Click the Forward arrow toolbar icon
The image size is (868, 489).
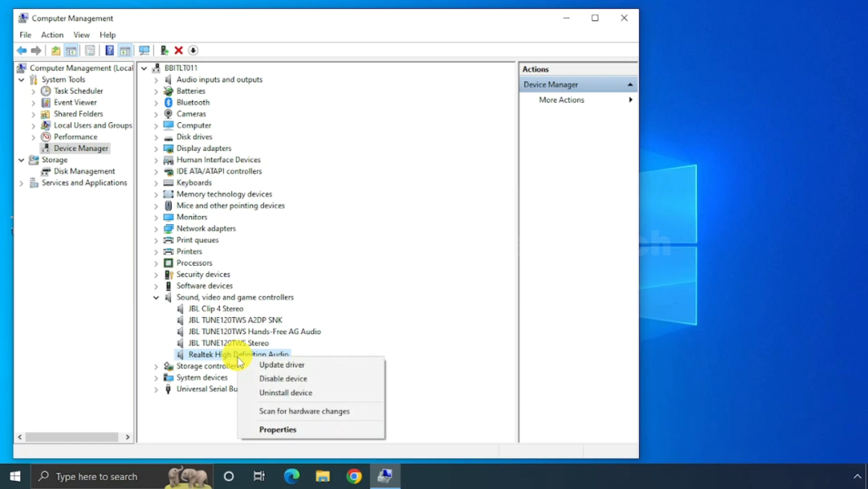36,51
